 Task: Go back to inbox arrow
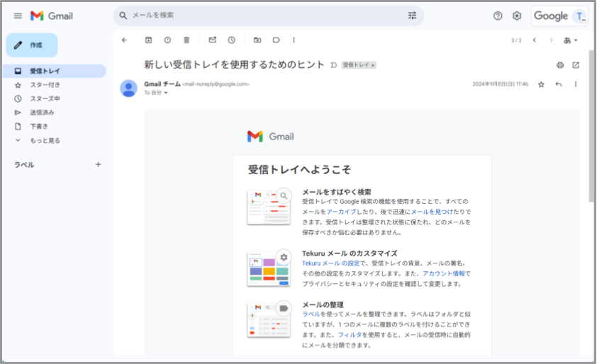click(125, 40)
